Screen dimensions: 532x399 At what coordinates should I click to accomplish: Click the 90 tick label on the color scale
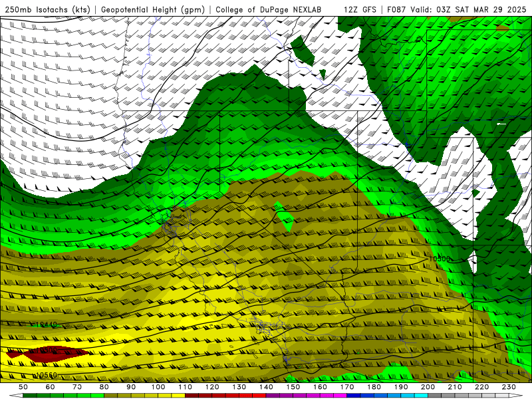pos(131,387)
